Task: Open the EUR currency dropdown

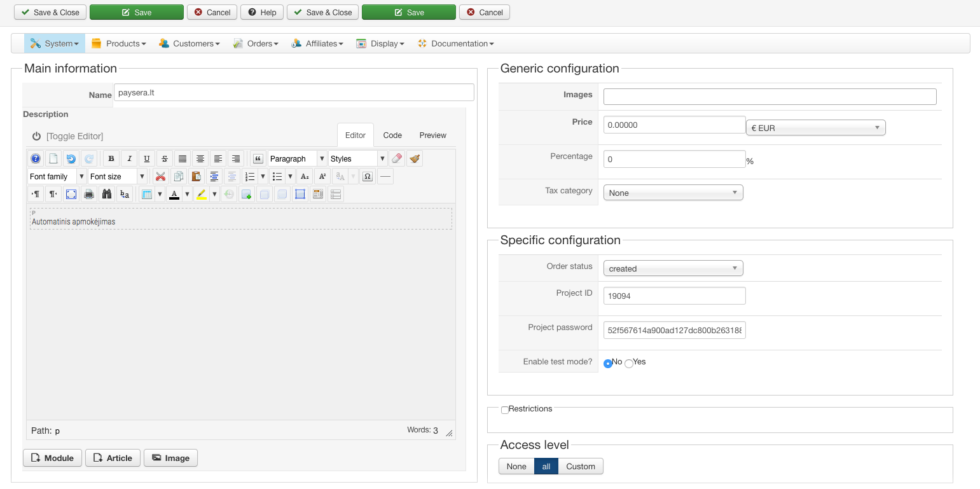Action: point(815,128)
